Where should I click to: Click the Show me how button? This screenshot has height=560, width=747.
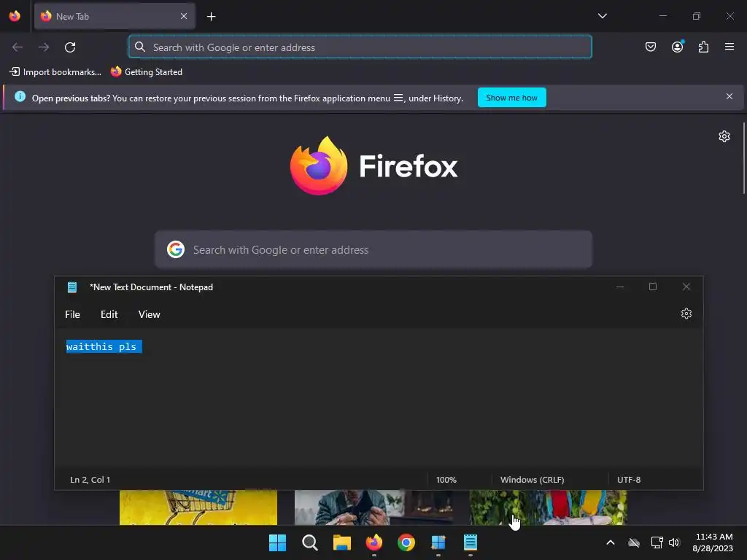point(511,98)
